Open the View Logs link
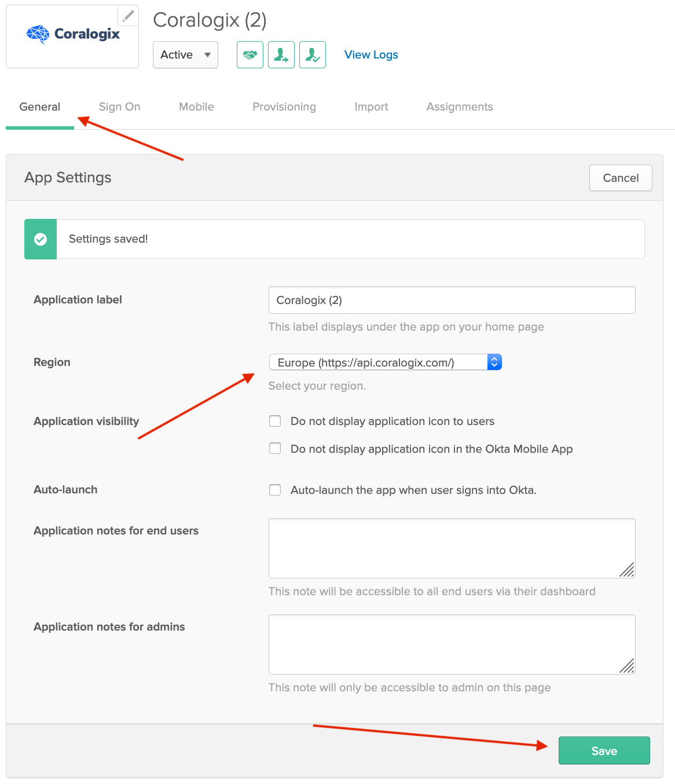Image resolution: width=675 pixels, height=784 pixels. 371,55
